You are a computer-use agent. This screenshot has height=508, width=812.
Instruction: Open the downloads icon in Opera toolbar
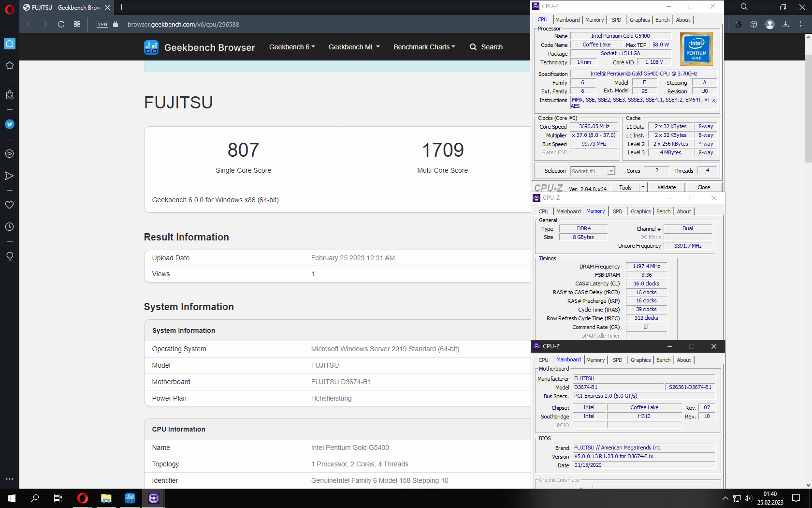point(786,24)
